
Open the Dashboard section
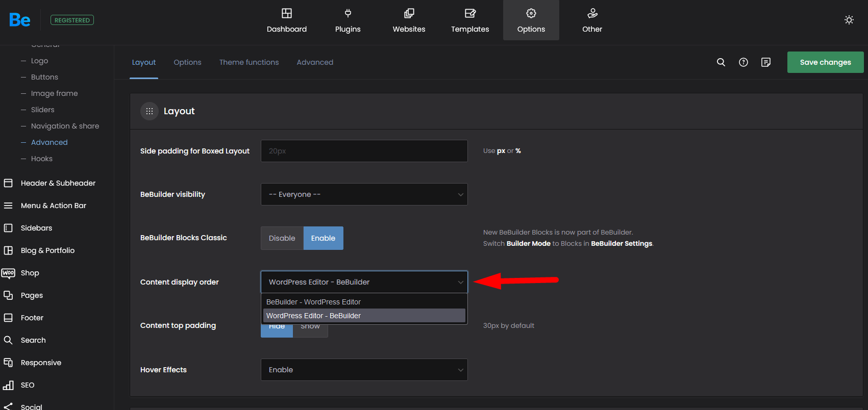(287, 20)
